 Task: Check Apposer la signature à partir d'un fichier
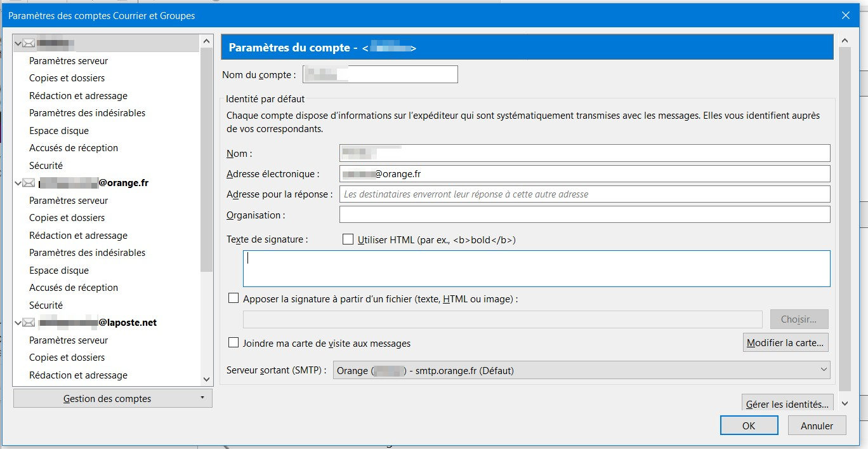coord(233,298)
